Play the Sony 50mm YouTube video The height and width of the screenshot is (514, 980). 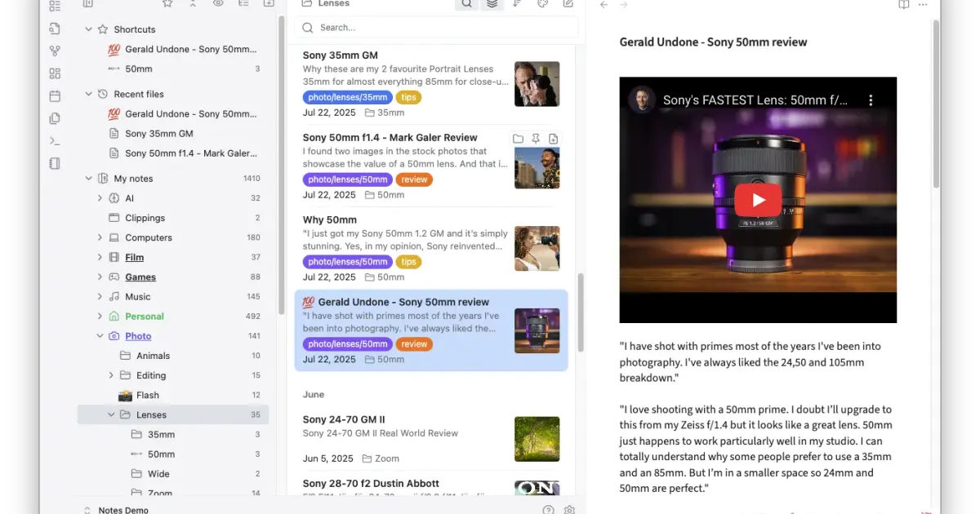tap(758, 200)
